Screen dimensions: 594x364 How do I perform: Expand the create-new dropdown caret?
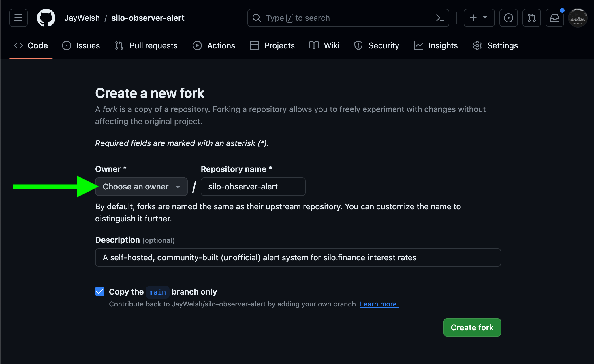485,18
